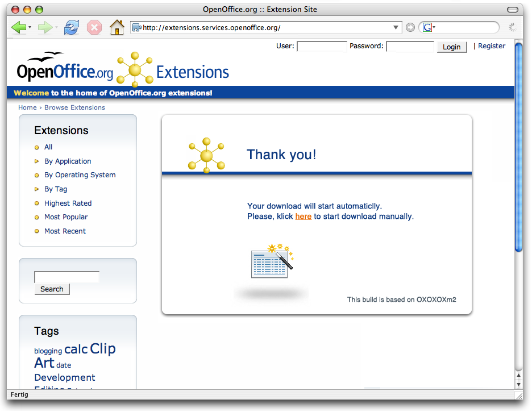Click the green Back arrow button

click(19, 27)
